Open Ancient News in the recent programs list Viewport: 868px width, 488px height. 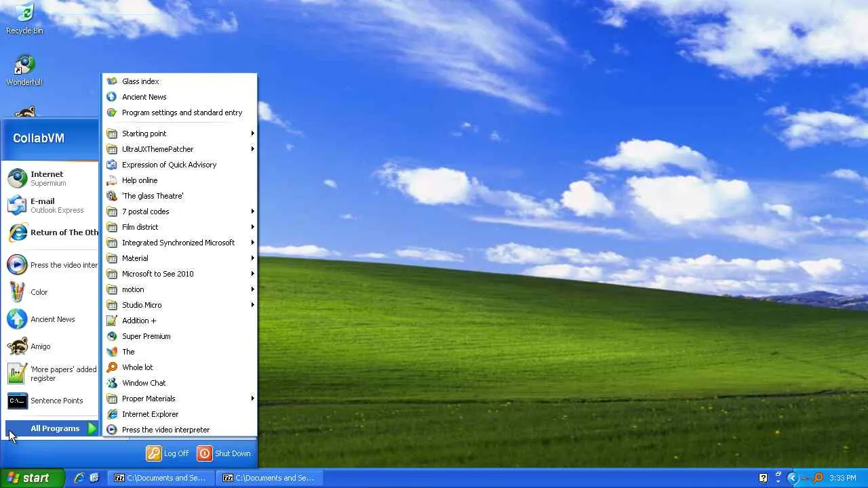(52, 319)
